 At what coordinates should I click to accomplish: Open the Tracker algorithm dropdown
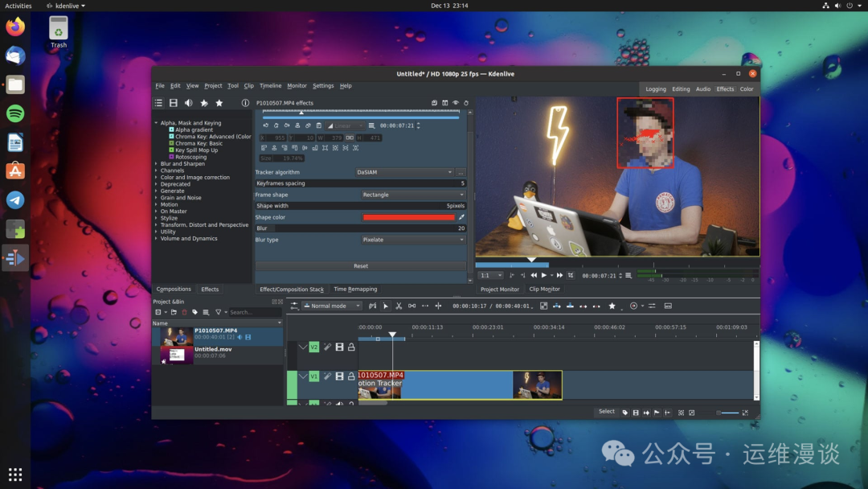coord(405,172)
